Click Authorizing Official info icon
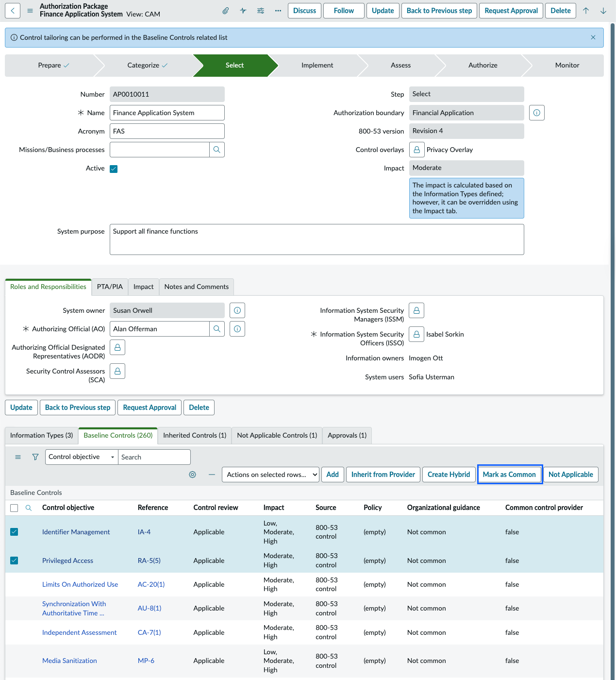 tap(237, 329)
